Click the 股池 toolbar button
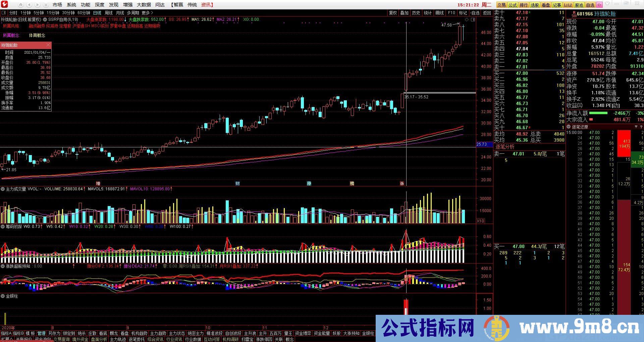644x342 pixels. pyautogui.click(x=579, y=5)
